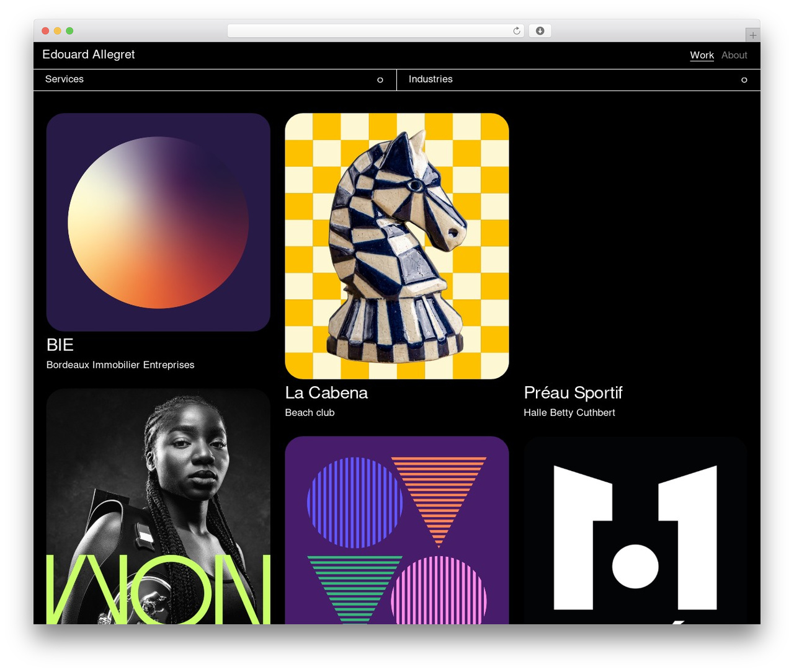Open the Industries filter label
The height and width of the screenshot is (672, 794).
tap(430, 79)
